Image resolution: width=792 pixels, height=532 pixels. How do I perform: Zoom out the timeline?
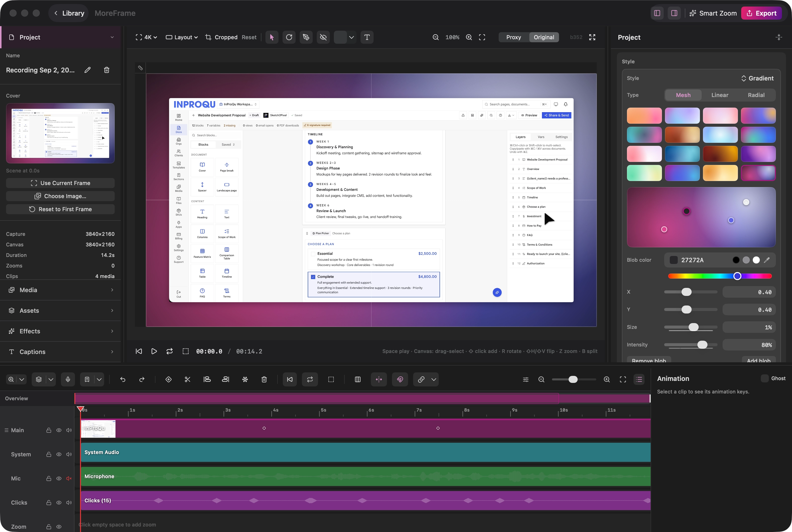point(541,379)
